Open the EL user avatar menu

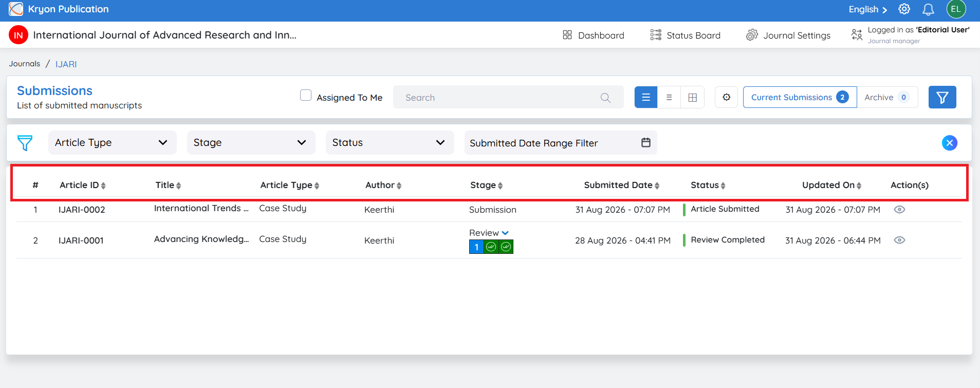point(956,9)
